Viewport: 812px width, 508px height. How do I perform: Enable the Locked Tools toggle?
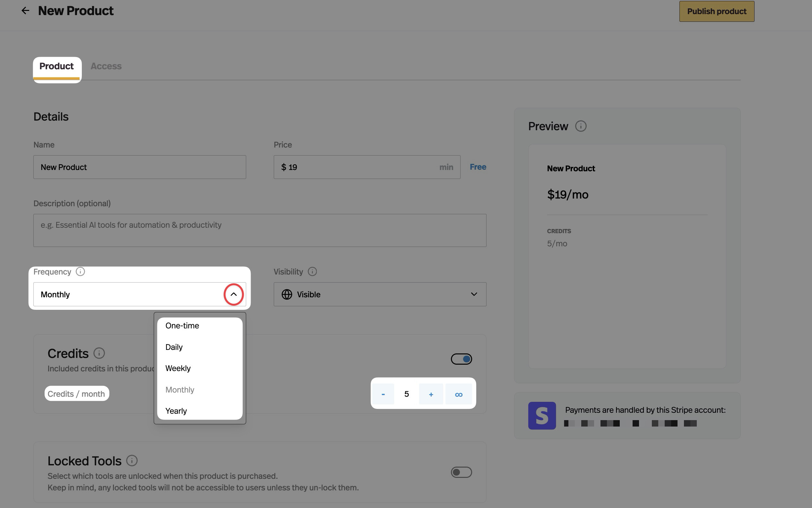[461, 472]
